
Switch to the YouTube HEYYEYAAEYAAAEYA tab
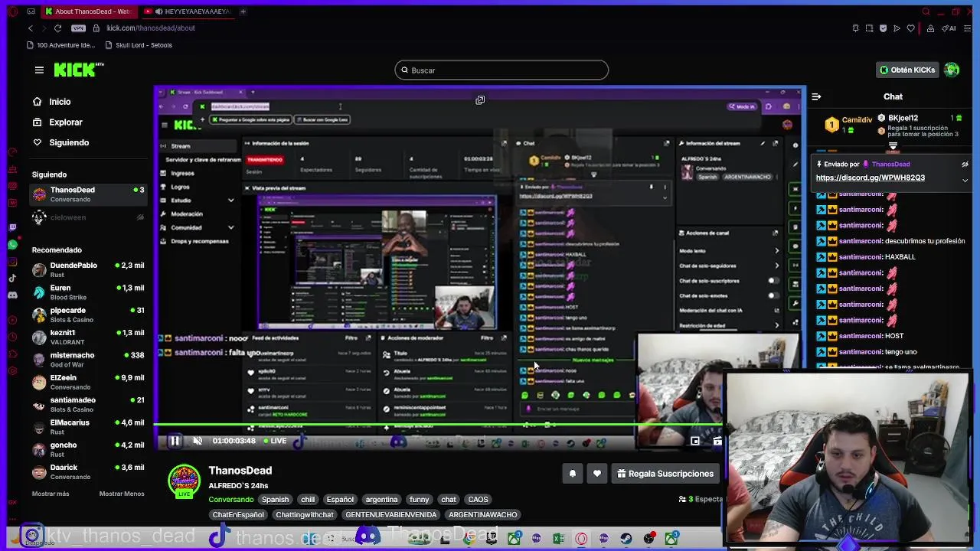pyautogui.click(x=187, y=11)
